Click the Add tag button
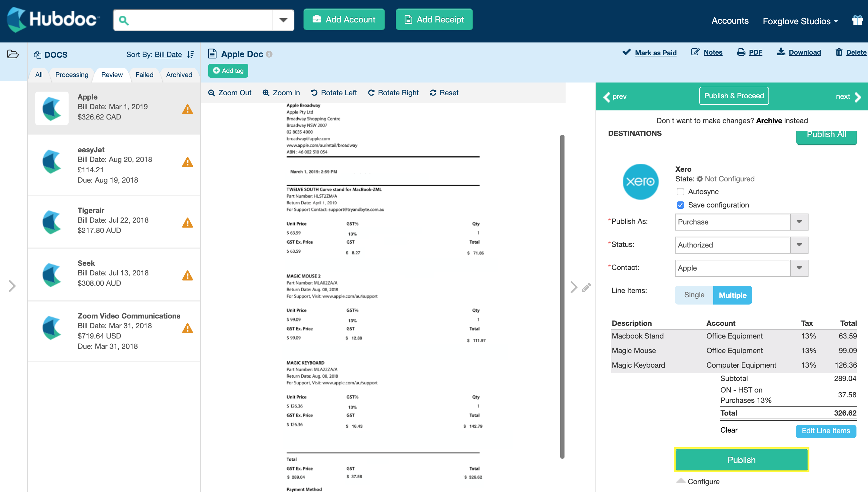 [228, 71]
